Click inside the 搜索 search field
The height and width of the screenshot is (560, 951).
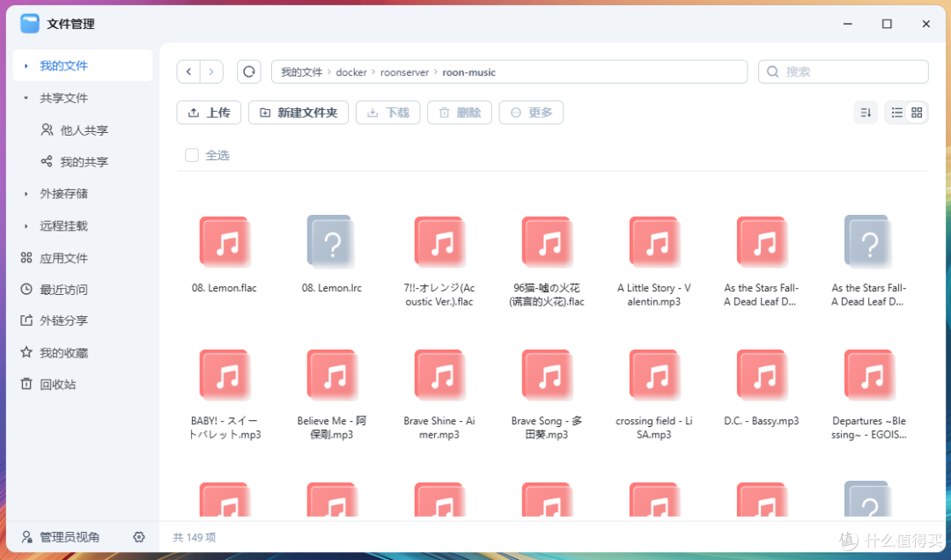(x=843, y=71)
